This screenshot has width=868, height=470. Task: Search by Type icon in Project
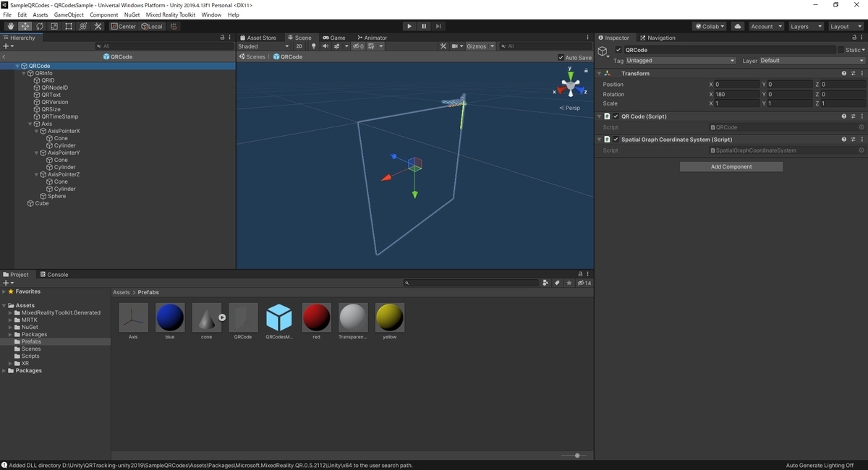pyautogui.click(x=546, y=283)
